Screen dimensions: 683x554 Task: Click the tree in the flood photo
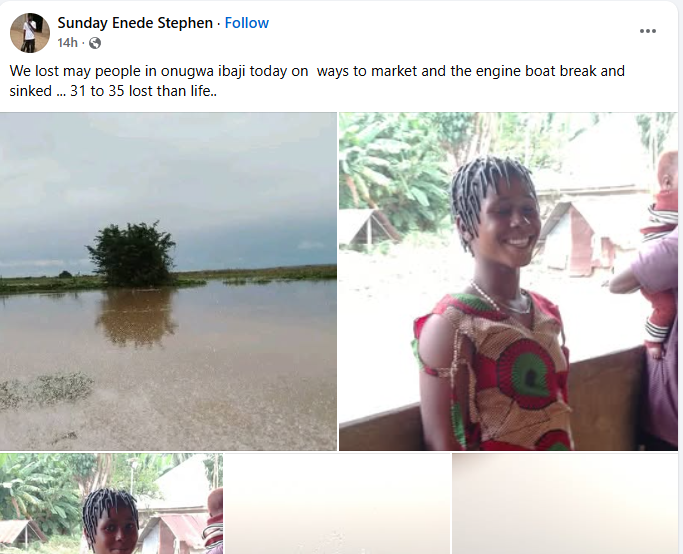pos(132,253)
